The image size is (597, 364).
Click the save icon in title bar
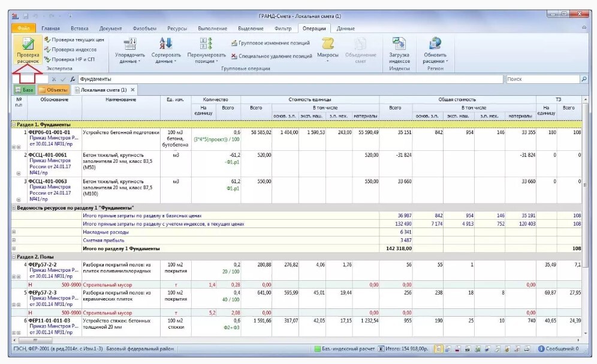pyautogui.click(x=26, y=16)
